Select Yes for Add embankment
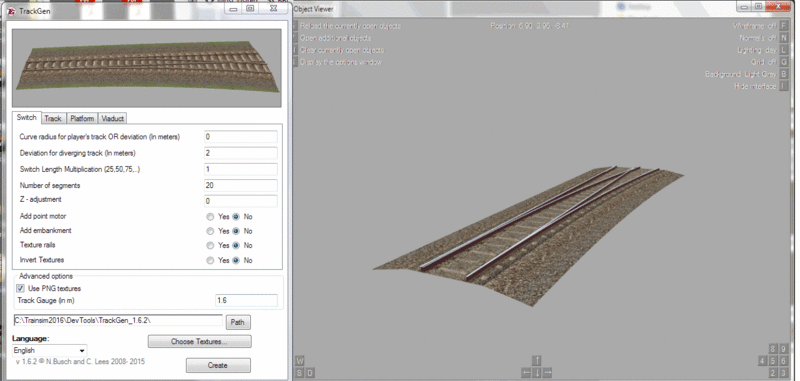This screenshot has height=381, width=800. 210,231
